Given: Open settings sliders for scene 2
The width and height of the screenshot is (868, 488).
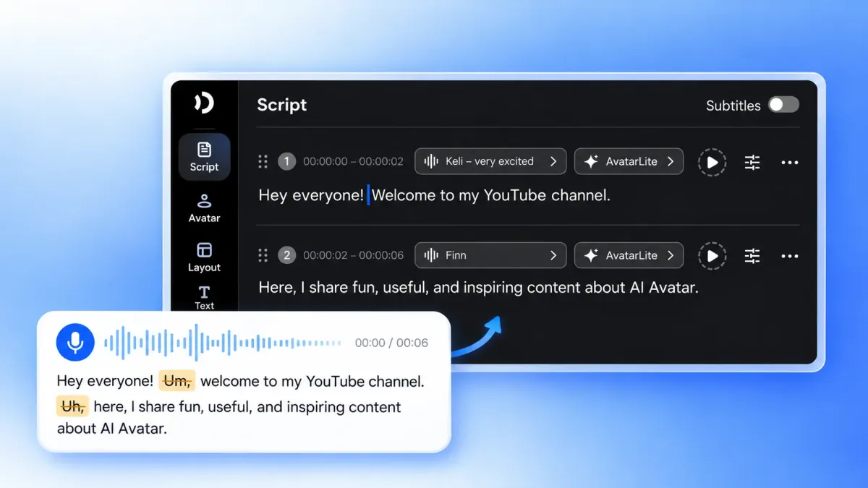Looking at the screenshot, I should (752, 256).
